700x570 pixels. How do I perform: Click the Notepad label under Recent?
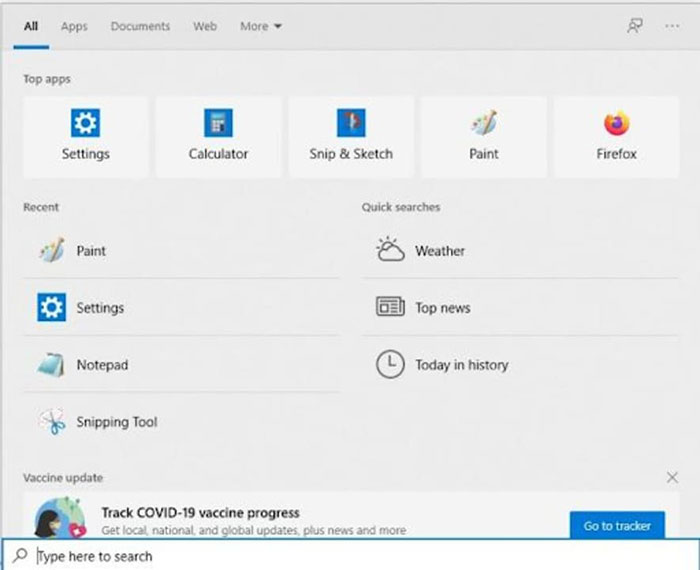click(x=102, y=365)
